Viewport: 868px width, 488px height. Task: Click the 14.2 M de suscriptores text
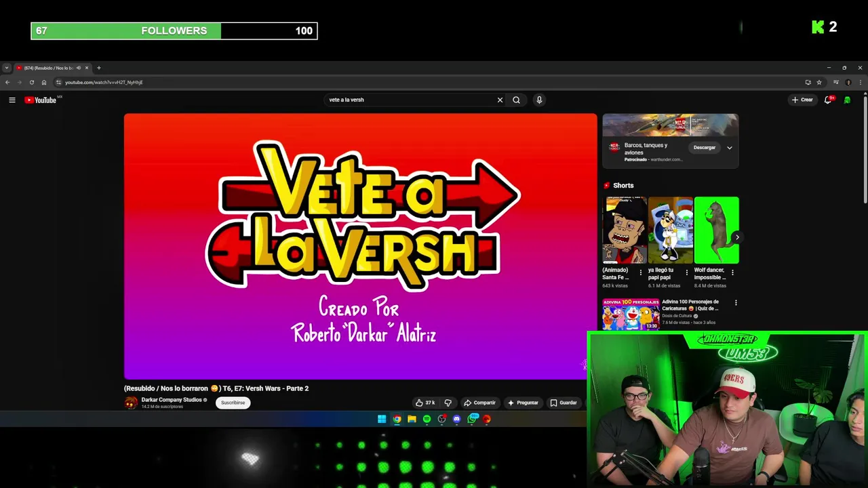(x=162, y=407)
